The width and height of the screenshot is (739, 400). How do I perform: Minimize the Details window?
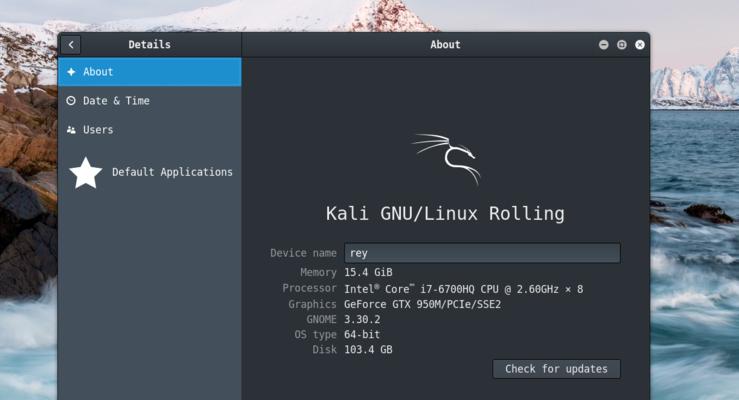point(603,45)
